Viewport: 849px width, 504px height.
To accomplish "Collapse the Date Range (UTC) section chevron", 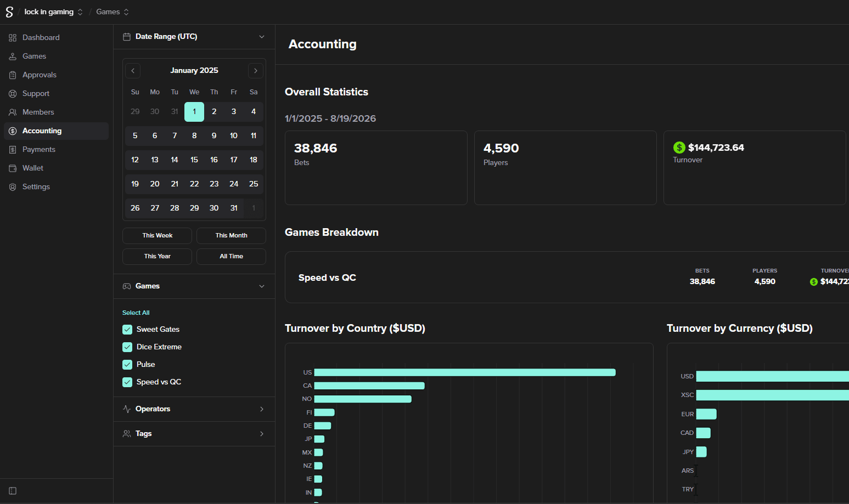I will click(262, 37).
